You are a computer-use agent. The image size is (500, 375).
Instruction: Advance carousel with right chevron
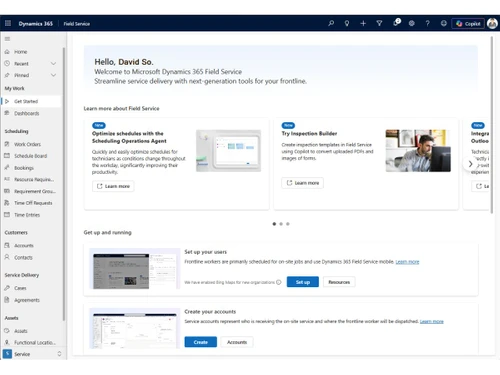coord(470,164)
